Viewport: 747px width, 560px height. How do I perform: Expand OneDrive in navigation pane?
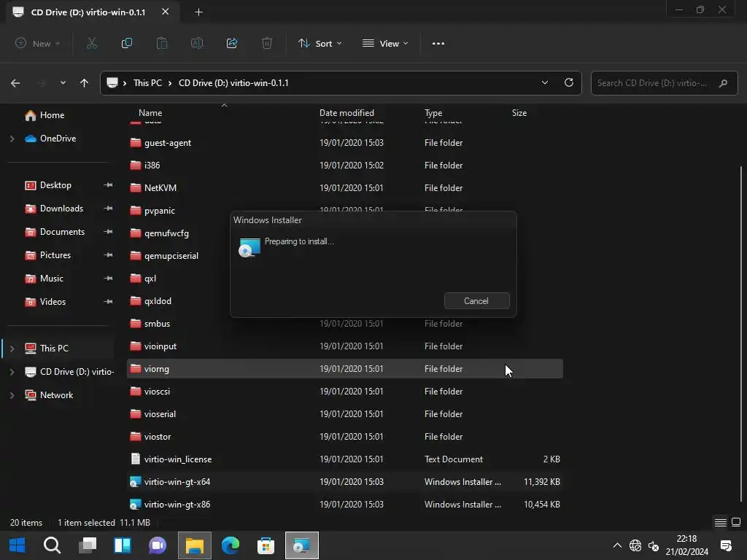click(12, 139)
